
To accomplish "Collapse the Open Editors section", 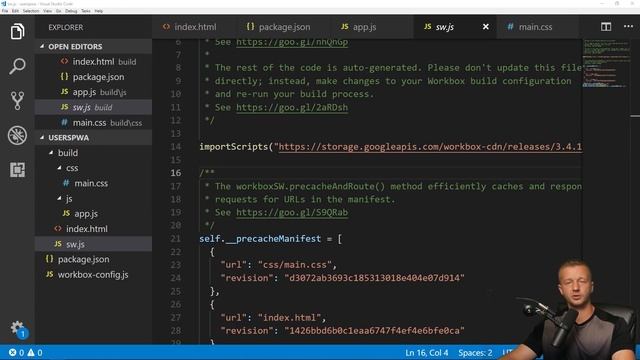I will (93, 47).
